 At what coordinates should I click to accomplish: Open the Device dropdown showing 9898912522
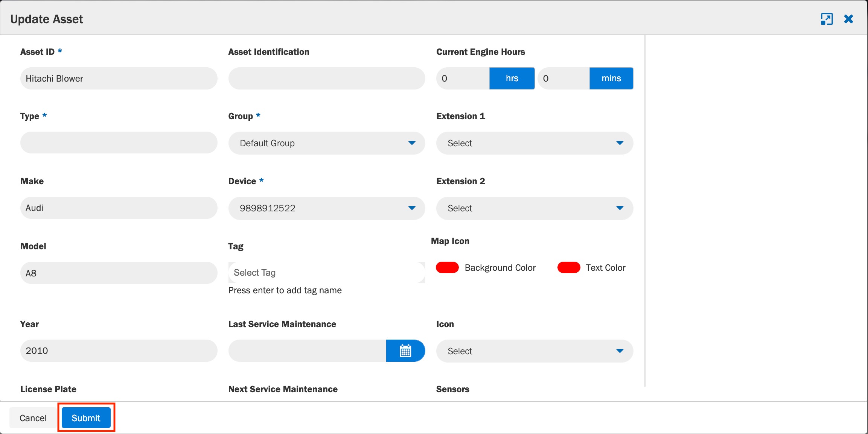coord(327,208)
